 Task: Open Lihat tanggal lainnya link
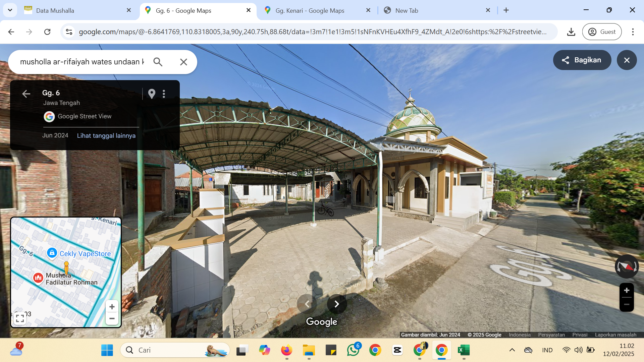click(106, 136)
